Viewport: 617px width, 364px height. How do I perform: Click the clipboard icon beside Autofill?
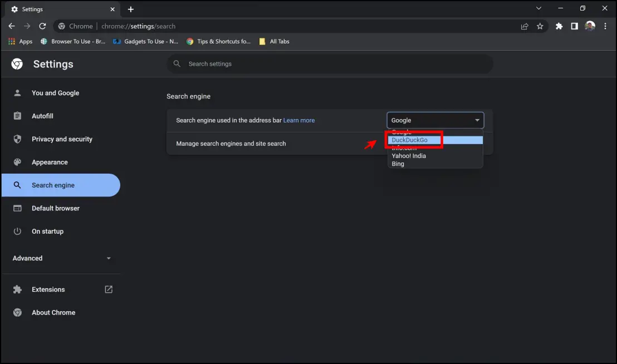(17, 116)
